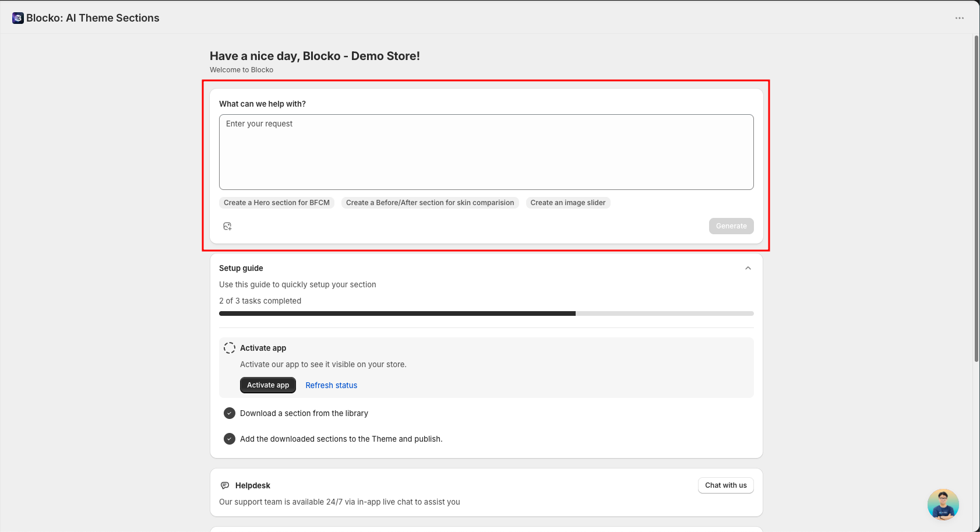
Task: Focus the Enter your request text area
Action: tap(487, 152)
